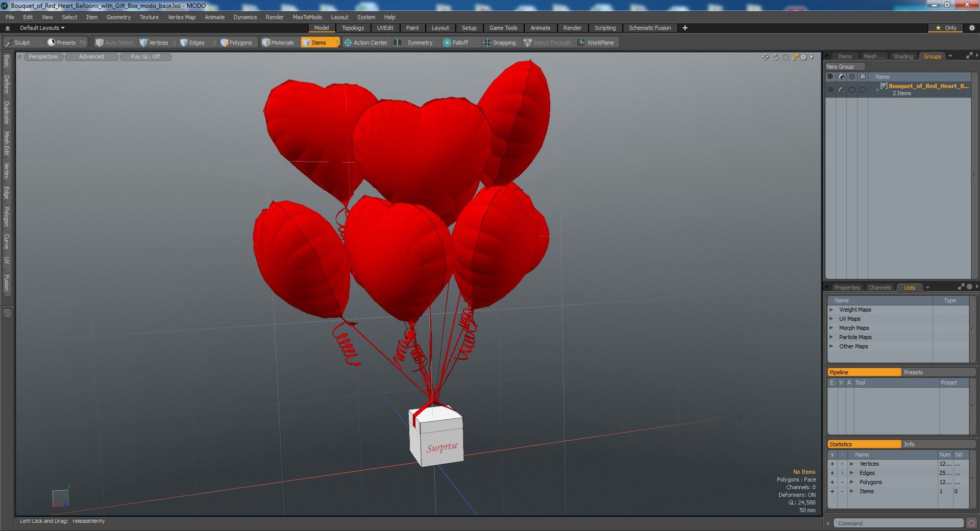Click the Advanced shading button

[91, 57]
